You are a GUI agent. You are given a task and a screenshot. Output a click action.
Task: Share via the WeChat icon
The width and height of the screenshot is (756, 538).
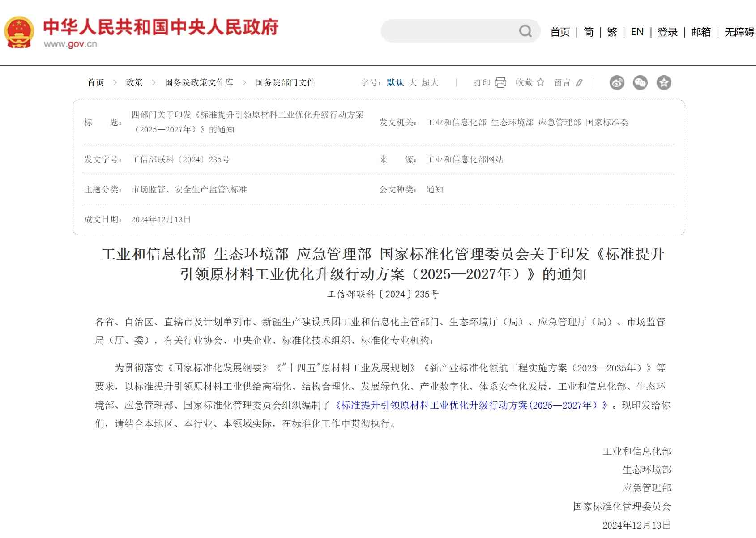click(640, 83)
